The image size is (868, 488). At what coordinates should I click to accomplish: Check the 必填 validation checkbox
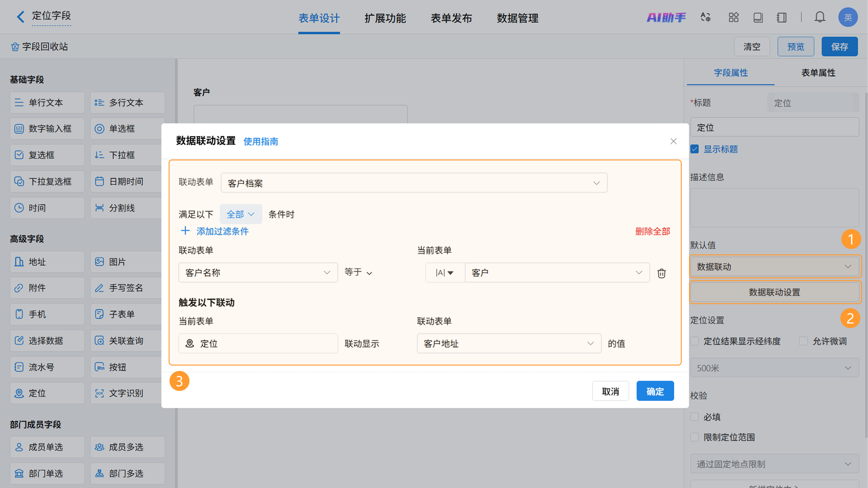pos(695,417)
